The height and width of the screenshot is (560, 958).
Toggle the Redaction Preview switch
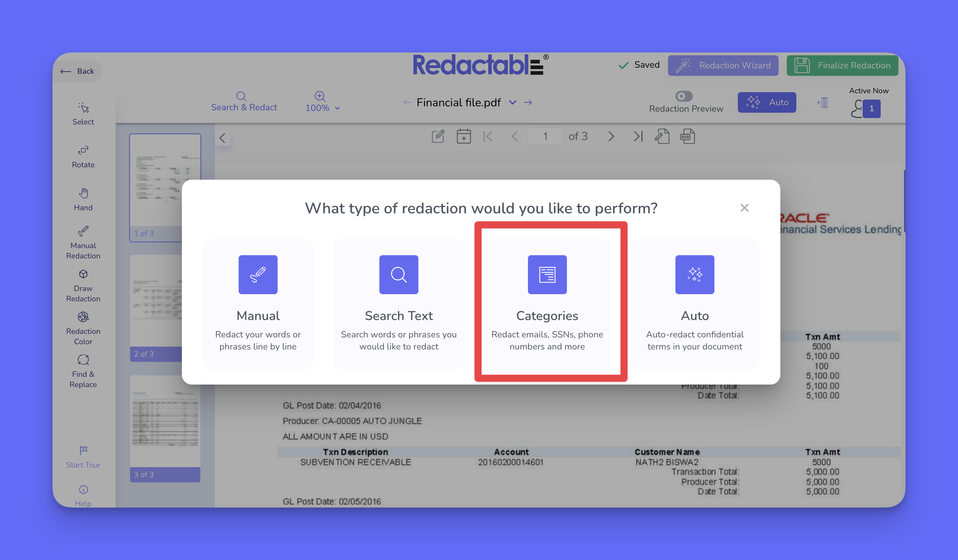click(684, 96)
